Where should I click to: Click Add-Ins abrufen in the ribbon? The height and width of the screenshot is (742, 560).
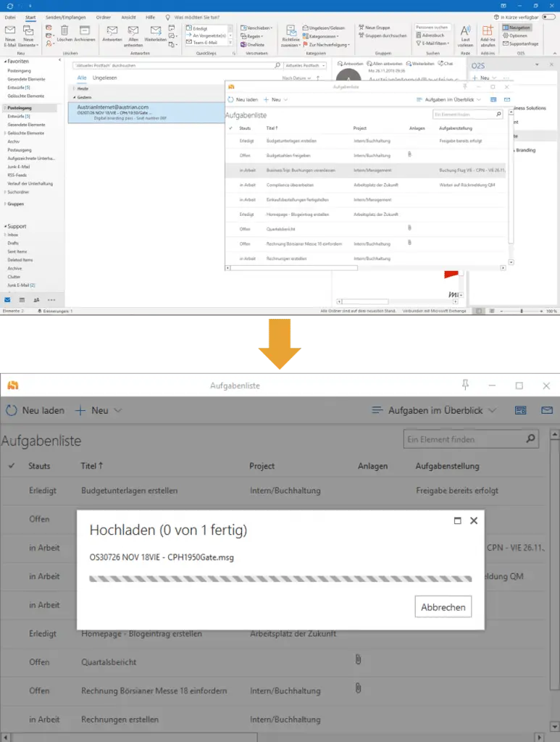(488, 36)
